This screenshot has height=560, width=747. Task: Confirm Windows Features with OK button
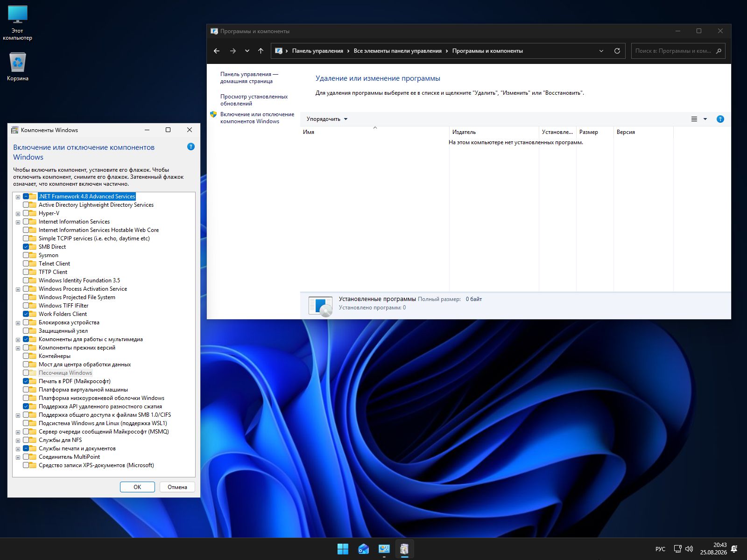point(137,487)
